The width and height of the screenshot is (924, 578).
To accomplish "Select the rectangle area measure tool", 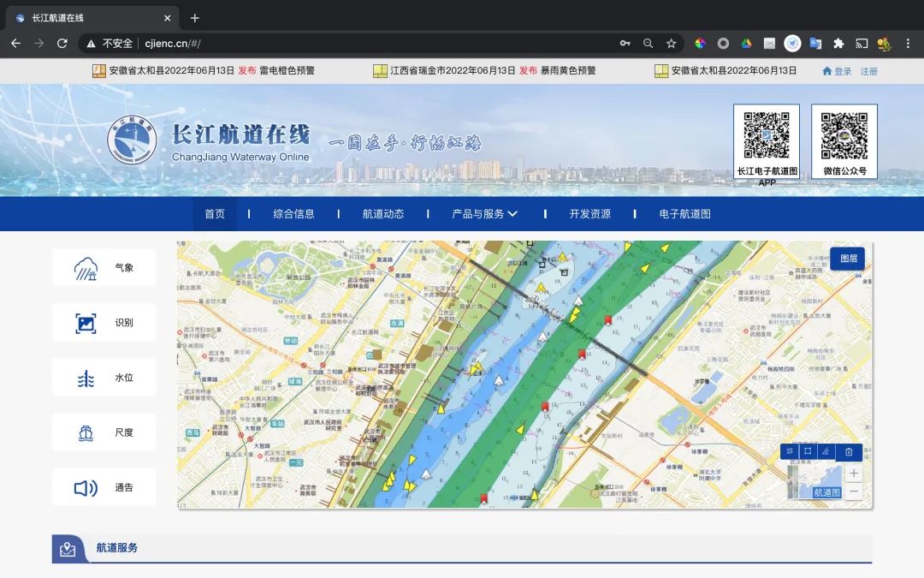I will (x=807, y=451).
